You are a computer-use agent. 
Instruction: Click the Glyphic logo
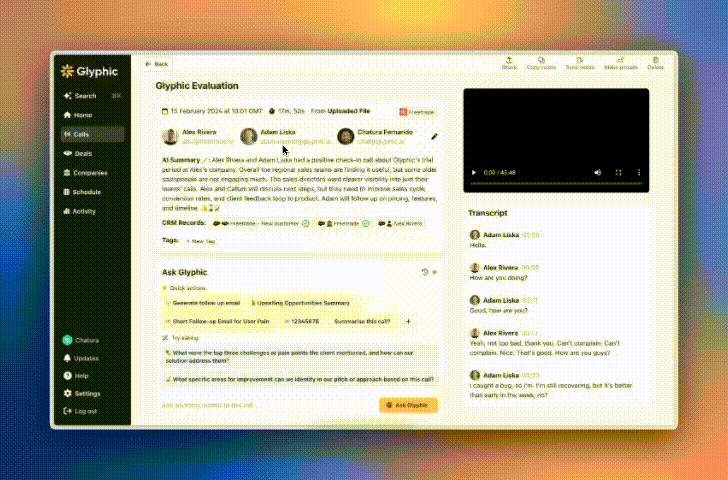click(x=89, y=71)
